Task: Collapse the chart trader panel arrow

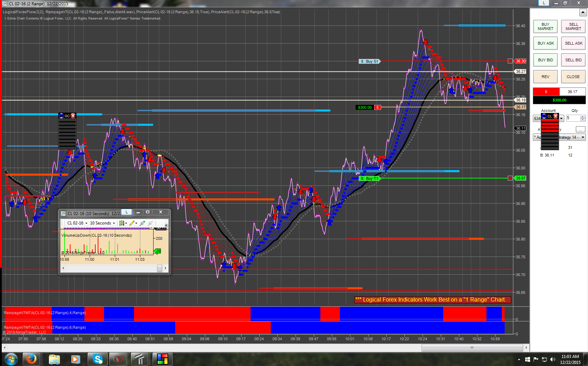Action: (583, 13)
